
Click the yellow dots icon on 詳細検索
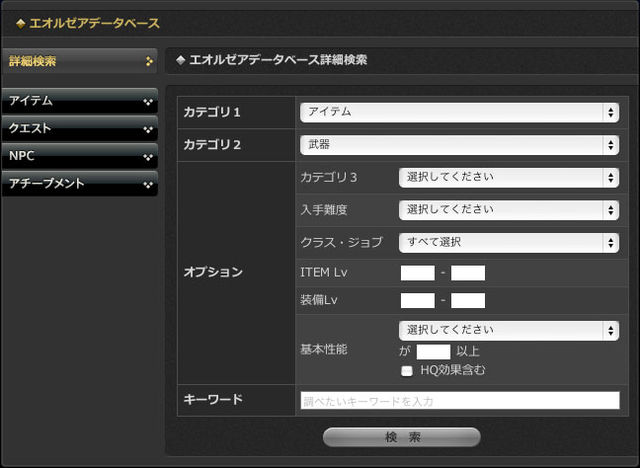pos(149,61)
